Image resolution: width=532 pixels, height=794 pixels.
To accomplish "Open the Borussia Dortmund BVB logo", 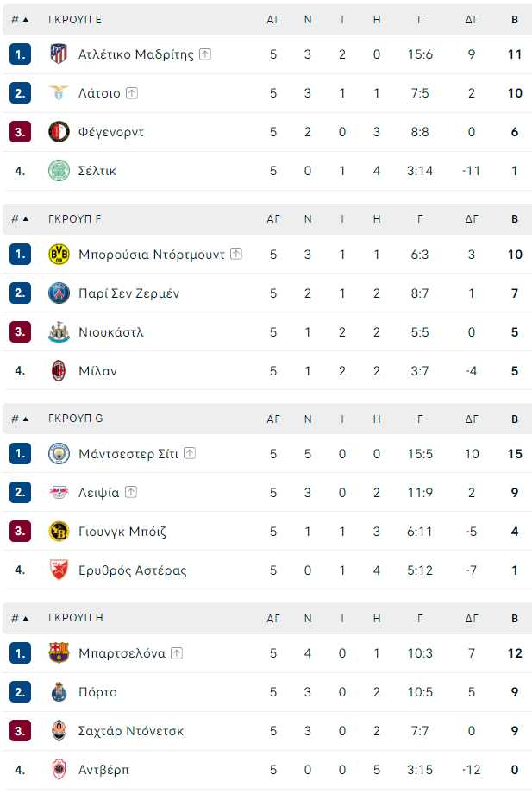I will click(x=59, y=255).
